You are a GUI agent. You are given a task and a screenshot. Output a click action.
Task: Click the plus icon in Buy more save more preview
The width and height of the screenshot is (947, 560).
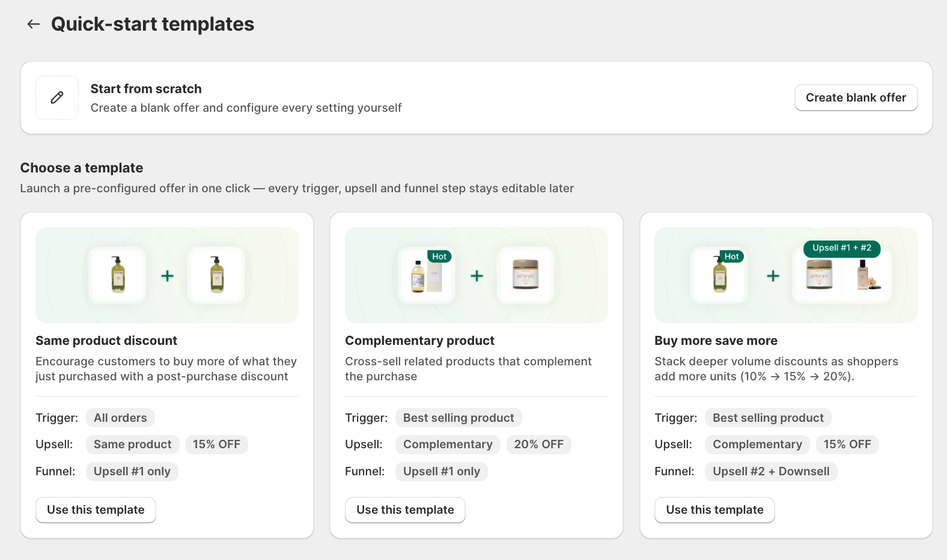tap(773, 276)
